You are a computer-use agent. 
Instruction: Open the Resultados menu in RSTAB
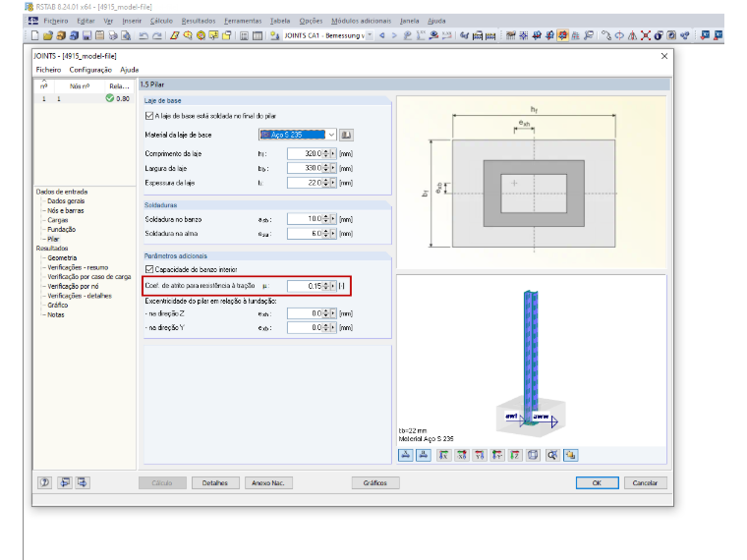pyautogui.click(x=199, y=21)
